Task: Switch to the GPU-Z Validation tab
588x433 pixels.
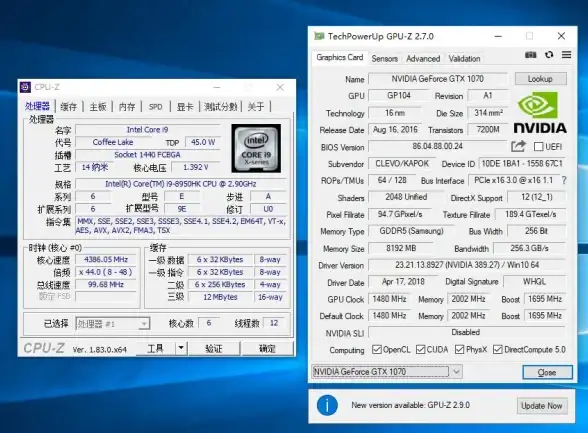Action: click(464, 59)
